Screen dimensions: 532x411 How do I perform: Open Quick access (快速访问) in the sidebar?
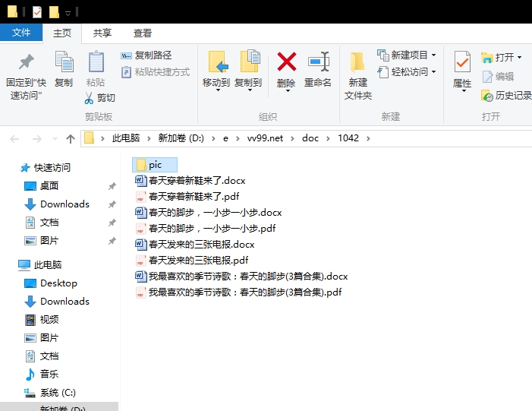45,167
